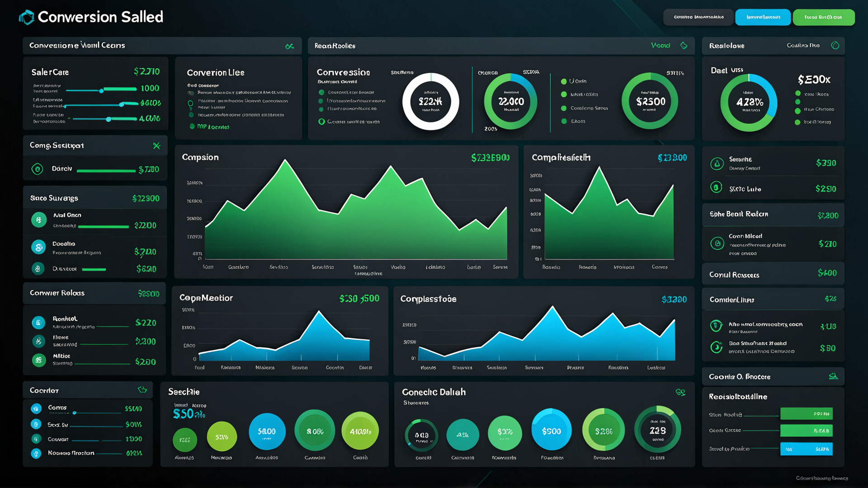Enable the green MP Locrias option
The height and width of the screenshot is (488, 868).
(x=193, y=127)
